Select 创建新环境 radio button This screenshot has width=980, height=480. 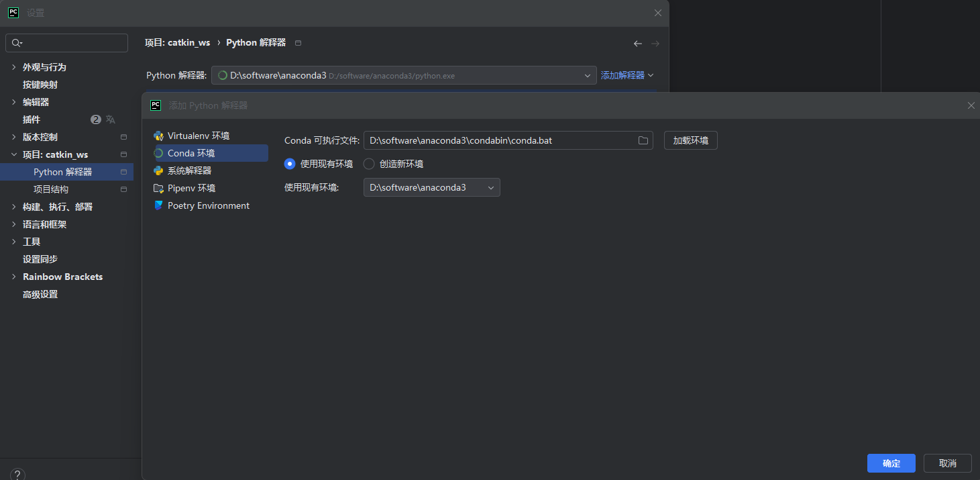pyautogui.click(x=369, y=164)
